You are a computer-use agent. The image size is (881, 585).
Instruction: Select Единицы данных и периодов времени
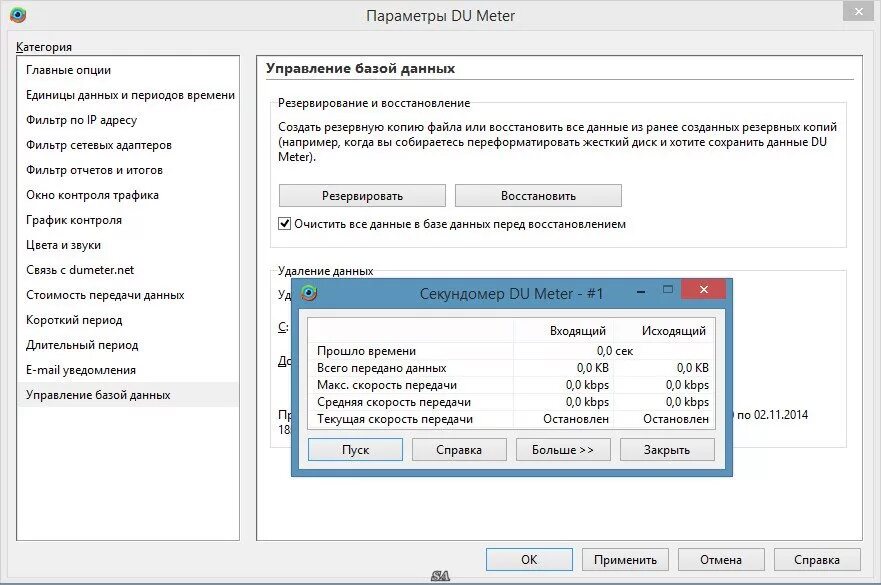pyautogui.click(x=128, y=95)
